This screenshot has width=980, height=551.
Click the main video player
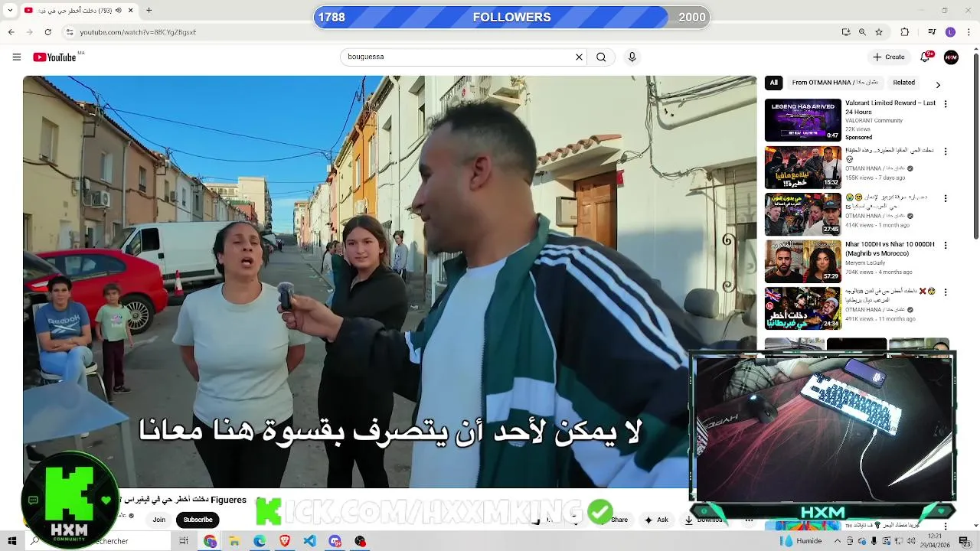click(x=390, y=282)
